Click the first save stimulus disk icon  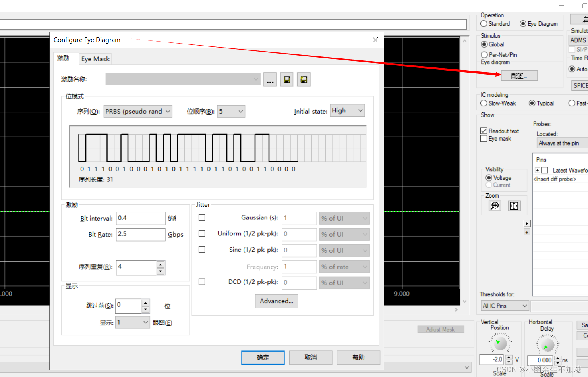click(287, 79)
